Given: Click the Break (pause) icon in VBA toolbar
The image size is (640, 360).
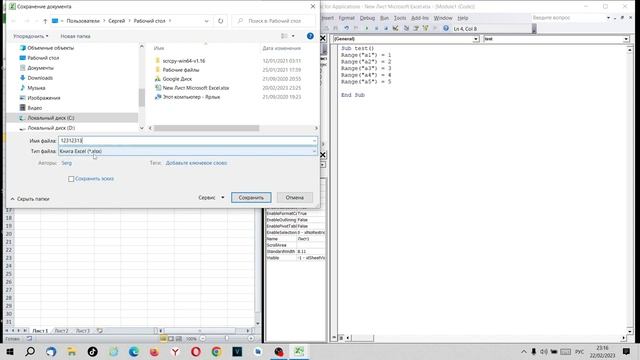Looking at the screenshot, I should (x=376, y=29).
